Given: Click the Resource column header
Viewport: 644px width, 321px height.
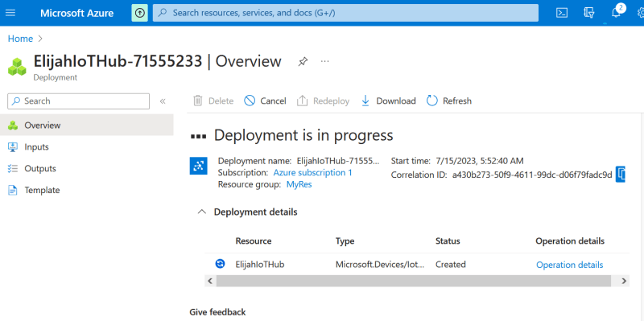Looking at the screenshot, I should point(254,241).
